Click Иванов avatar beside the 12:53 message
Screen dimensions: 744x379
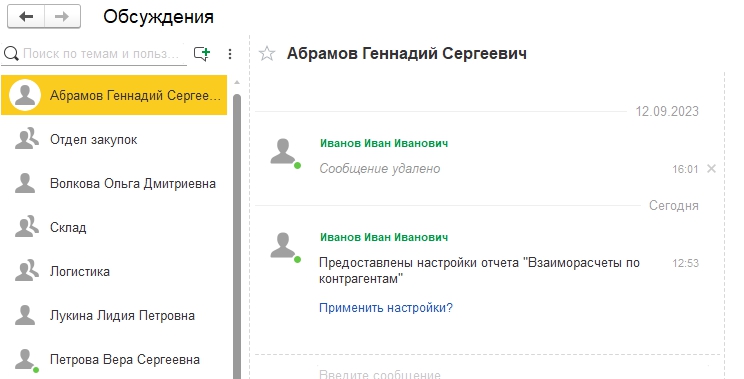coord(284,247)
